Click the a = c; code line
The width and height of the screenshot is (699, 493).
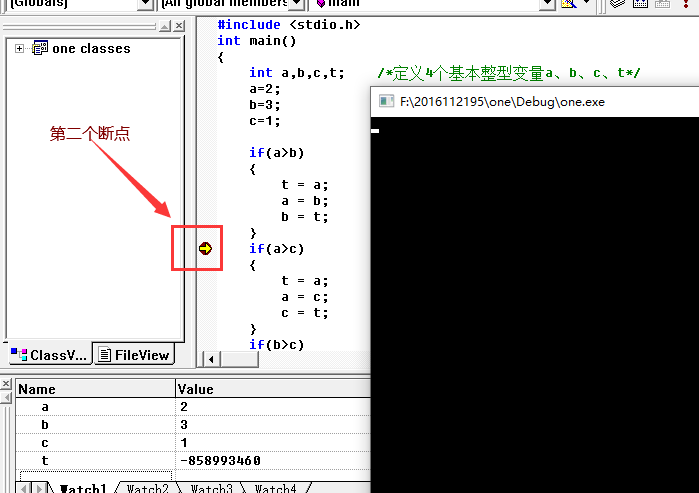click(x=305, y=297)
